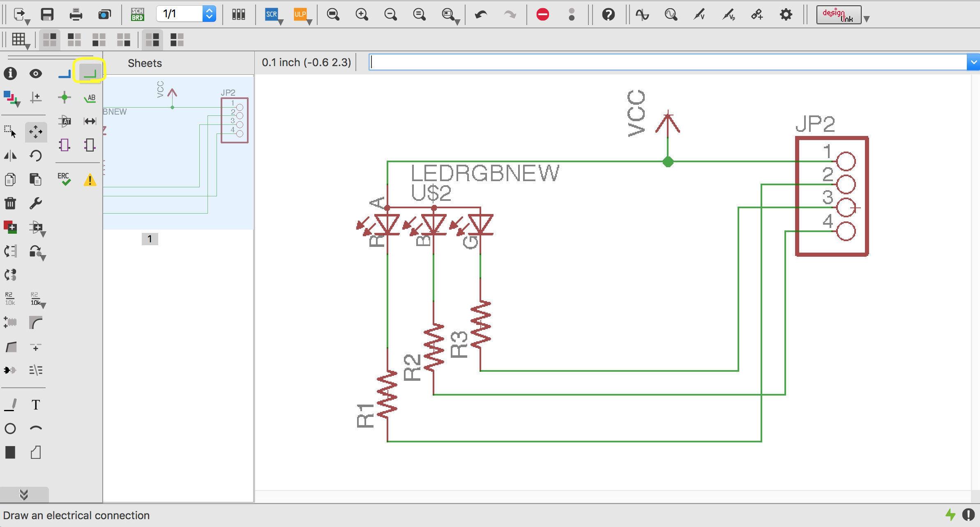Open Help with the question mark icon
Screen dimensions: 980x527
point(608,15)
